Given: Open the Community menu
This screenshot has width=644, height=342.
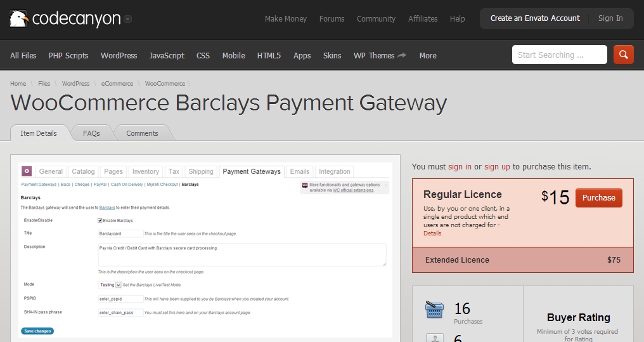Looking at the screenshot, I should pyautogui.click(x=376, y=19).
